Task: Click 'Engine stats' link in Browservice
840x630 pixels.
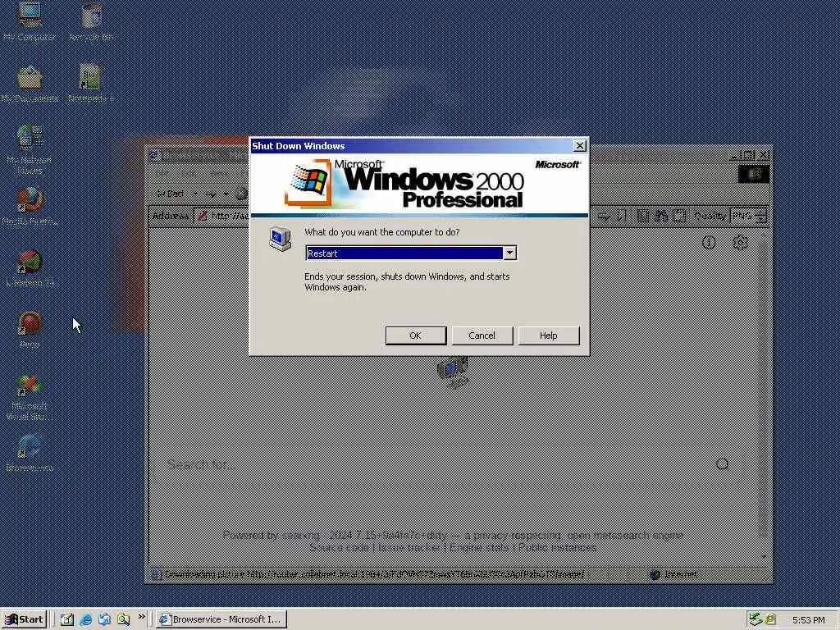Action: tap(479, 547)
